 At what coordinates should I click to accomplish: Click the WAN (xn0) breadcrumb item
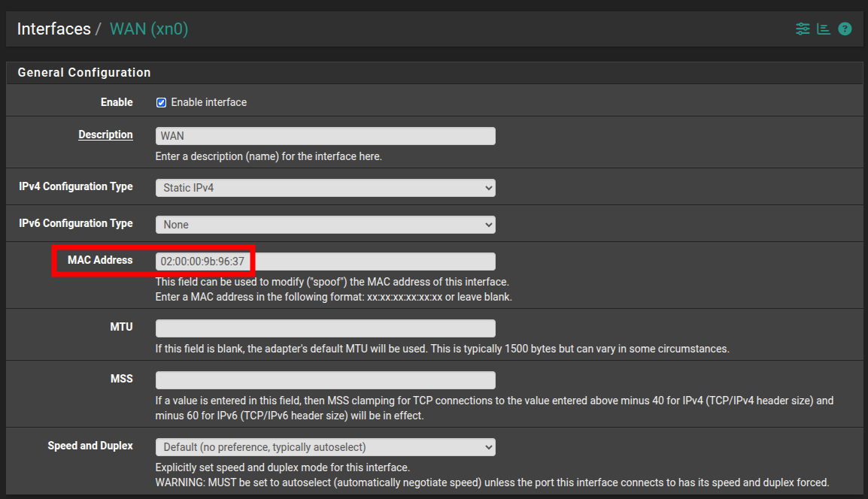pos(149,29)
